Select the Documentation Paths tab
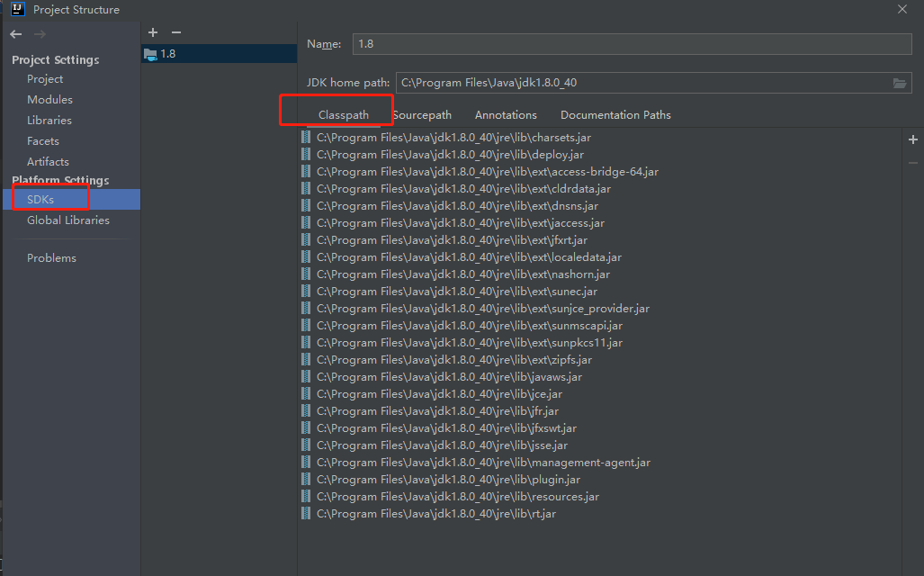This screenshot has width=924, height=576. tap(615, 114)
